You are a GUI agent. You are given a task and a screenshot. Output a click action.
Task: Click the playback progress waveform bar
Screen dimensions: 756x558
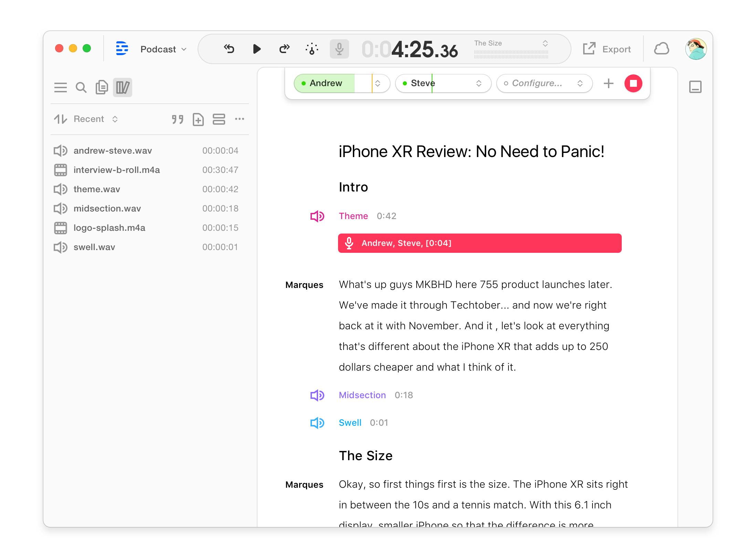tap(511, 54)
